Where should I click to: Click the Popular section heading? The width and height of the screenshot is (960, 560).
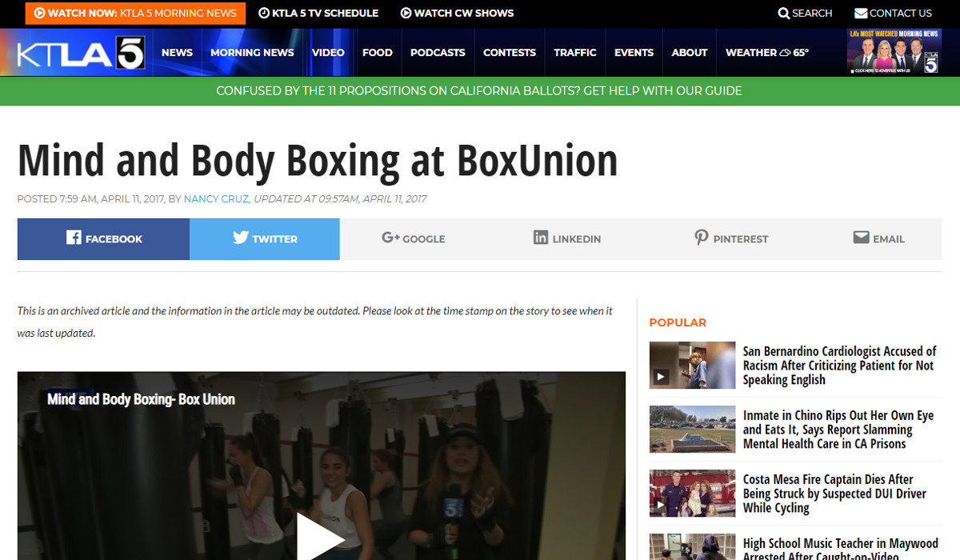coord(678,322)
